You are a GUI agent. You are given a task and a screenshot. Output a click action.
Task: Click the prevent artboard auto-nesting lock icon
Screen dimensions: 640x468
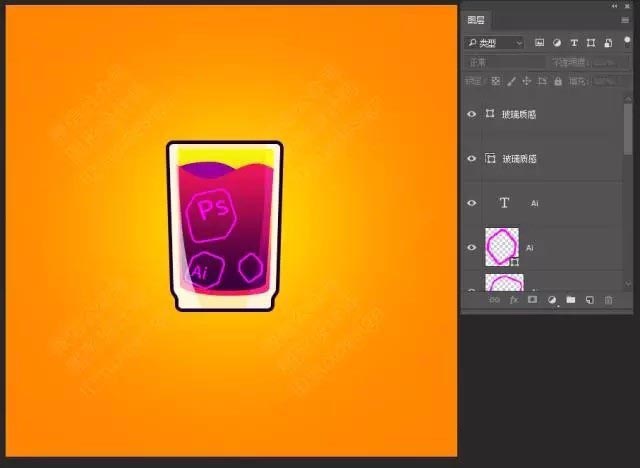coord(542,81)
